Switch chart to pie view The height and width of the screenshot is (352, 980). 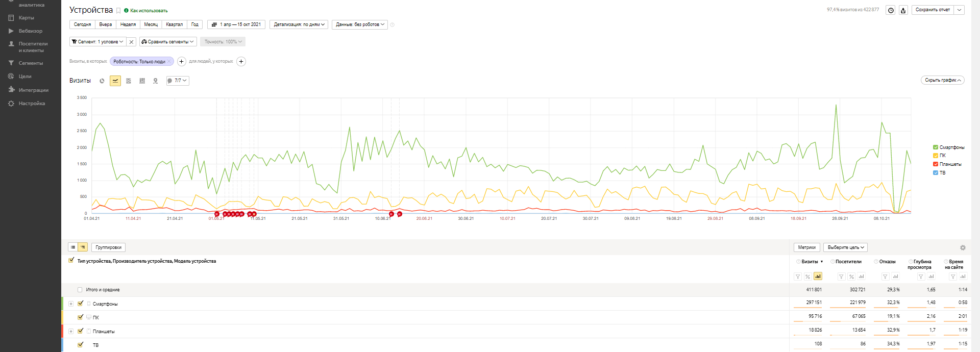tap(102, 81)
